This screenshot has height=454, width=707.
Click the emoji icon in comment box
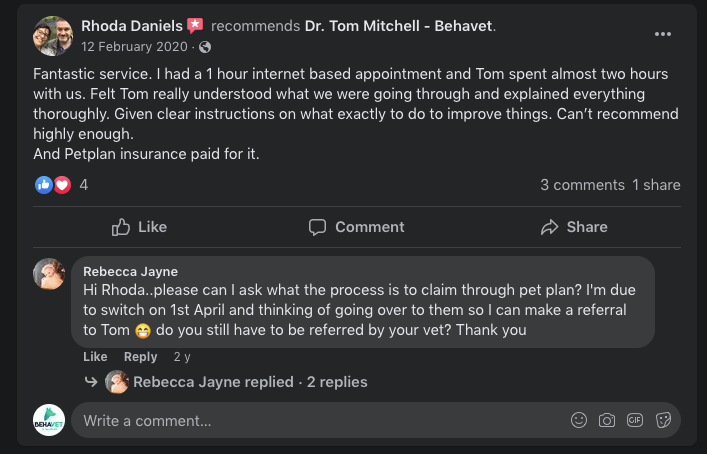[578, 421]
